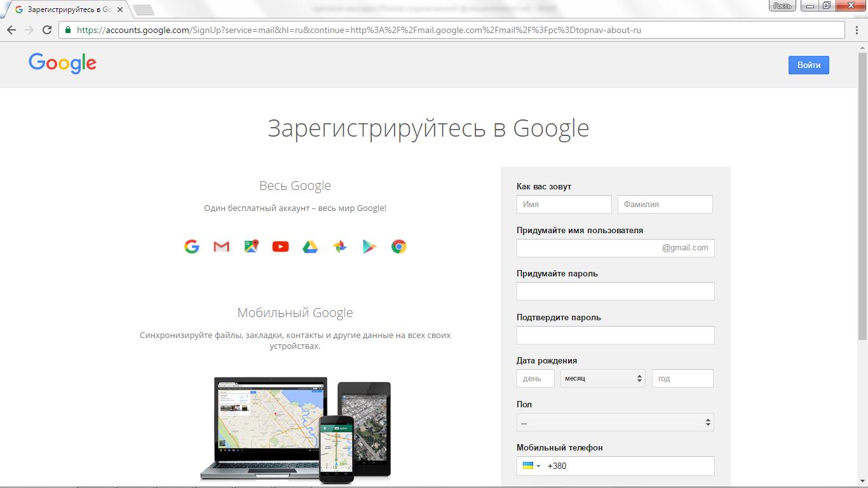
Task: Click the Google Drive icon
Action: [x=310, y=247]
